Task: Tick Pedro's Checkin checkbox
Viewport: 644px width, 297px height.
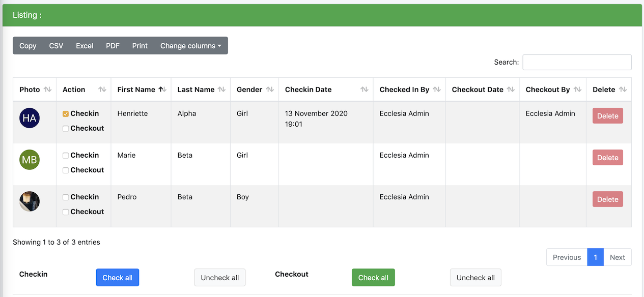Action: pos(66,197)
